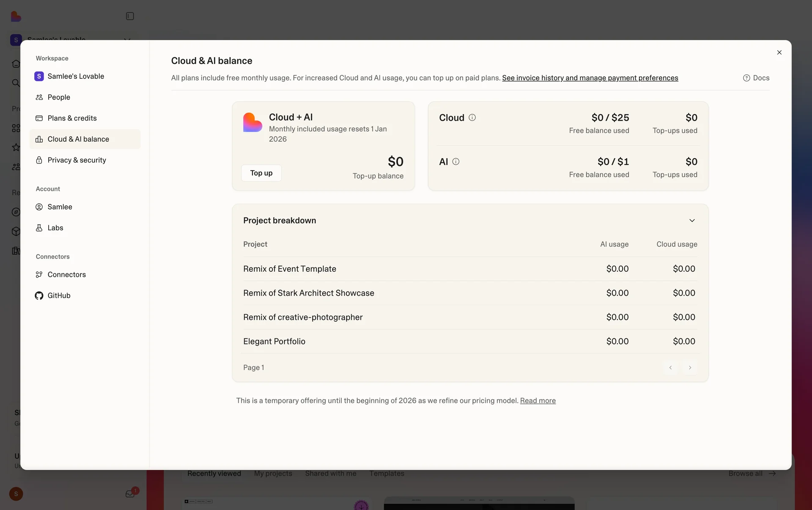Click the Read more link
Viewport: 812px width, 510px height.
538,400
